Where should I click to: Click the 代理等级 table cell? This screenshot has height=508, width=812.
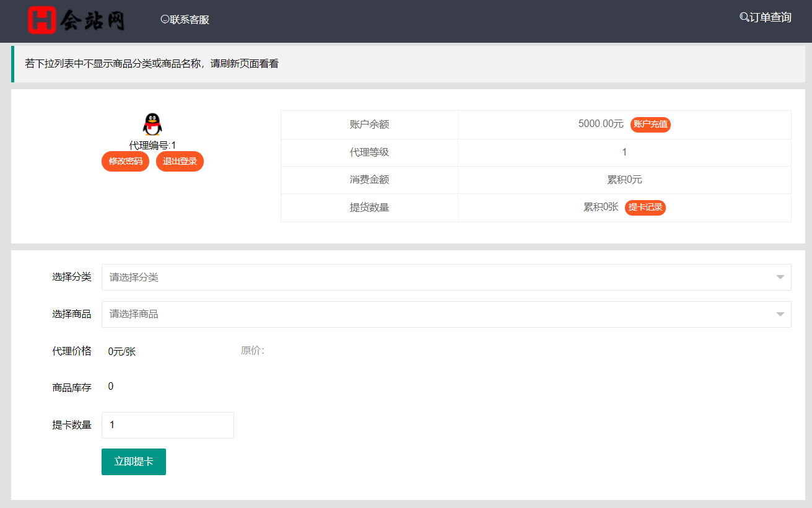369,152
